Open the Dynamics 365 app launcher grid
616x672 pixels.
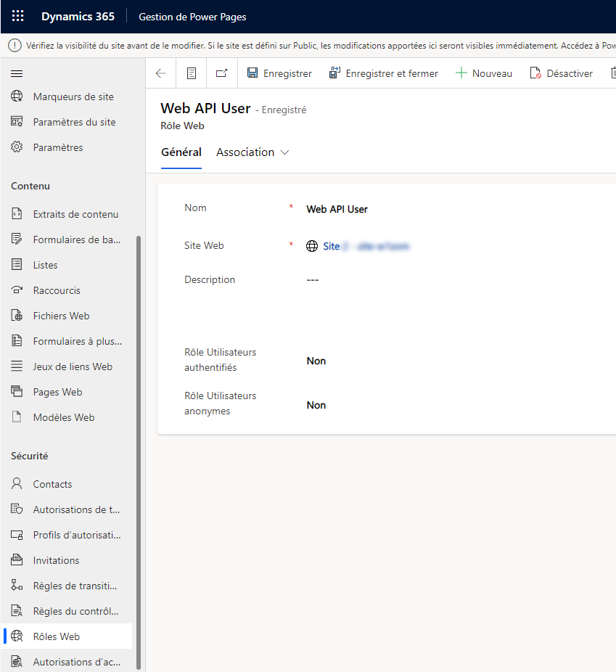(17, 16)
